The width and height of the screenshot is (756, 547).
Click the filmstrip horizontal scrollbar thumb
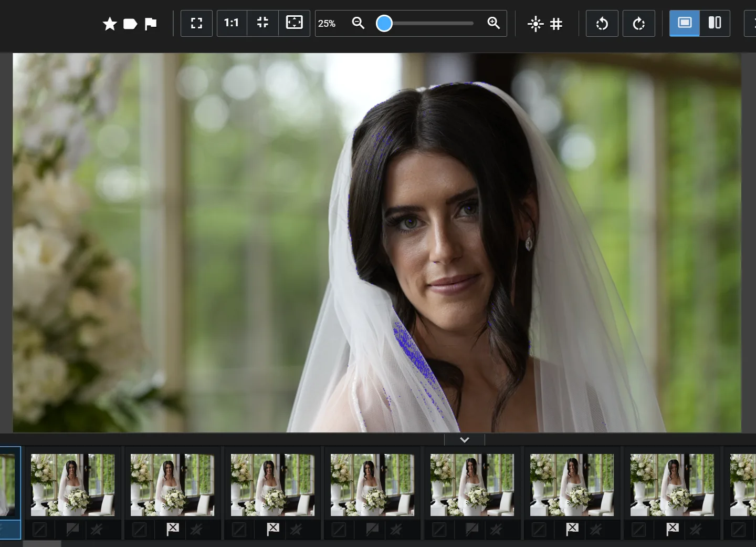tap(42, 544)
